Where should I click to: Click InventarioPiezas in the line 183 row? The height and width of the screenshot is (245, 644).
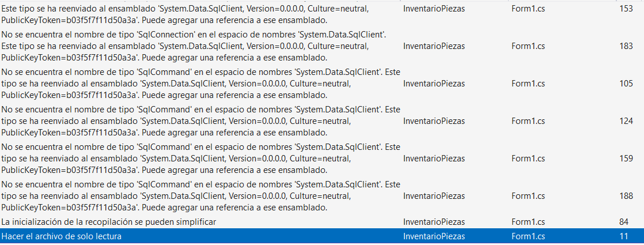pyautogui.click(x=434, y=46)
